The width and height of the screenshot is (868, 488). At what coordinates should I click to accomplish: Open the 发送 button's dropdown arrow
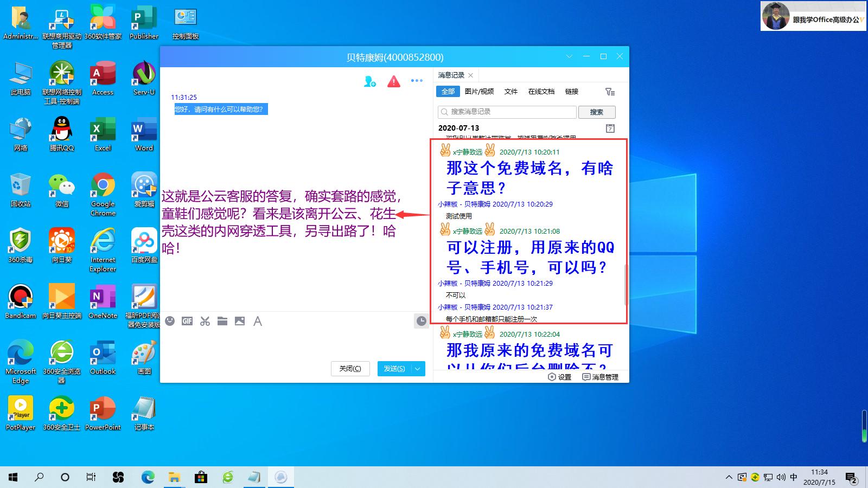pos(418,369)
